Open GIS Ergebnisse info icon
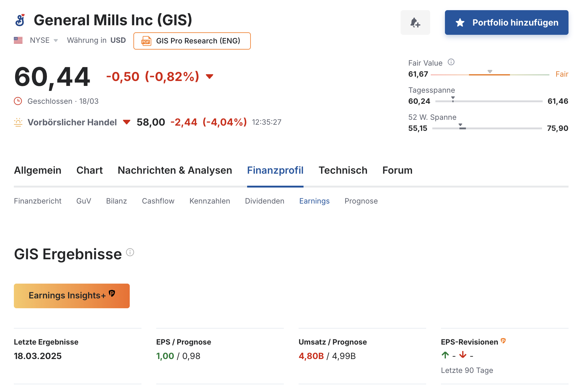This screenshot has width=587, height=392. pos(130,253)
